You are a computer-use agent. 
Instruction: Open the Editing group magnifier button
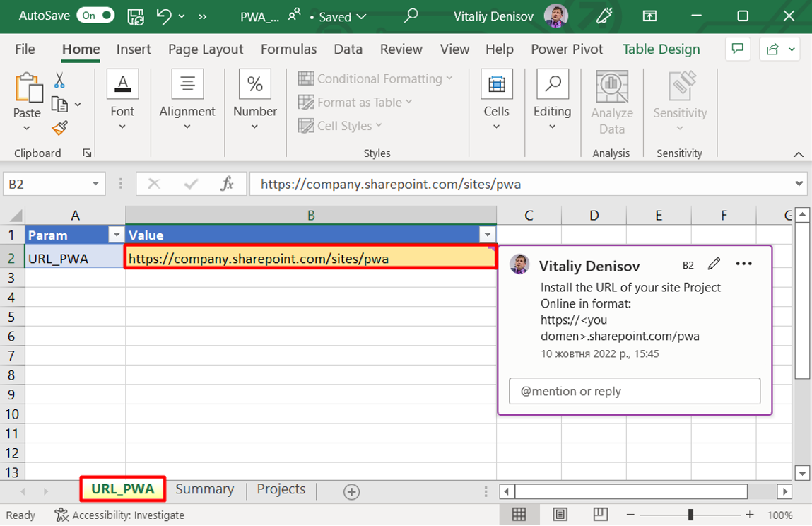pyautogui.click(x=552, y=100)
